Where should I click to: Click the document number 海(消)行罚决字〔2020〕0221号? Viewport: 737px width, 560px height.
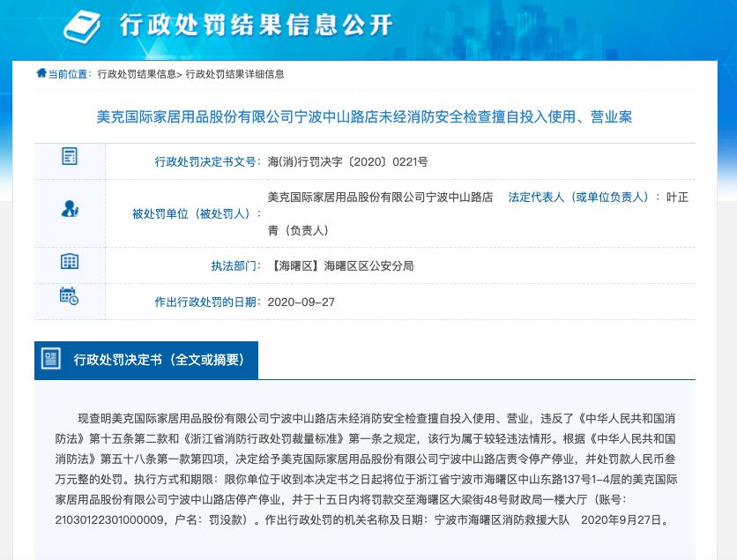pyautogui.click(x=348, y=161)
